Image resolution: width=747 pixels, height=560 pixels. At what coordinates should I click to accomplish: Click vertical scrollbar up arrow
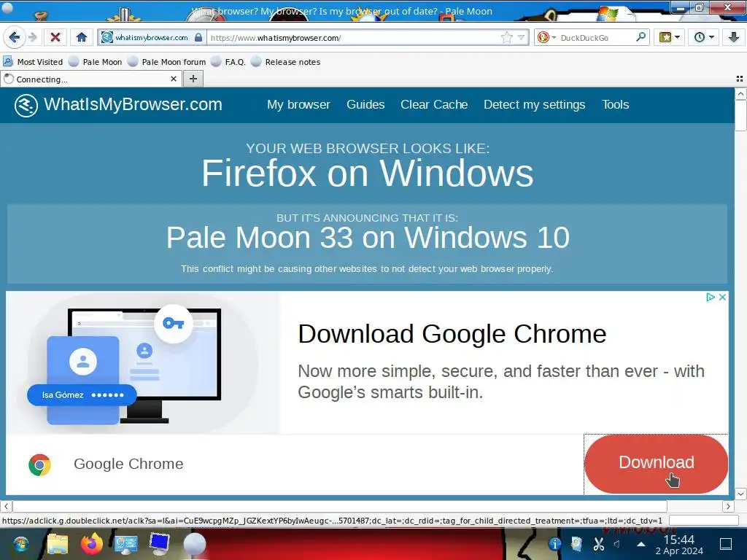(740, 94)
